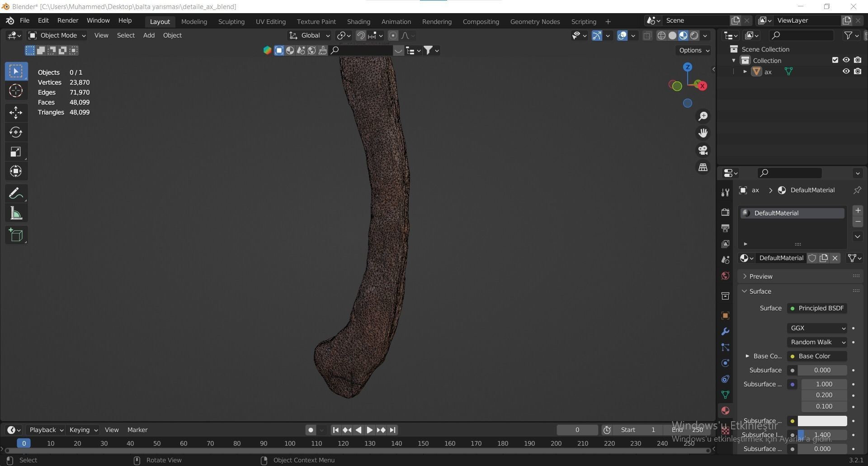
Task: Open World properties tab
Action: [725, 276]
